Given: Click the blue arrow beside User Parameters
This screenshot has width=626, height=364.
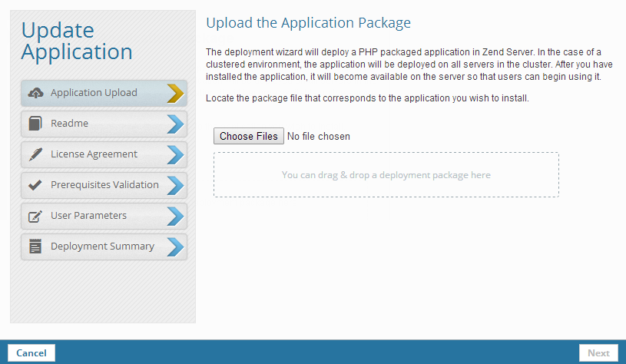Looking at the screenshot, I should pyautogui.click(x=175, y=216).
